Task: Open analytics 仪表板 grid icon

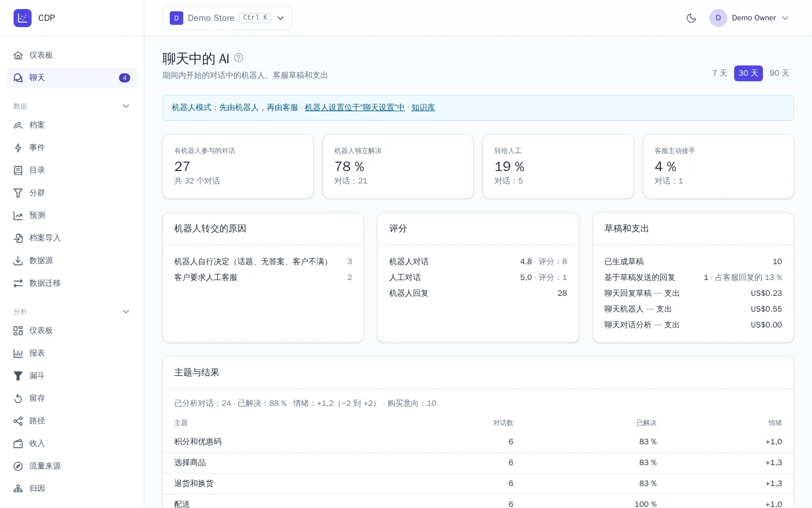Action: pyautogui.click(x=18, y=331)
